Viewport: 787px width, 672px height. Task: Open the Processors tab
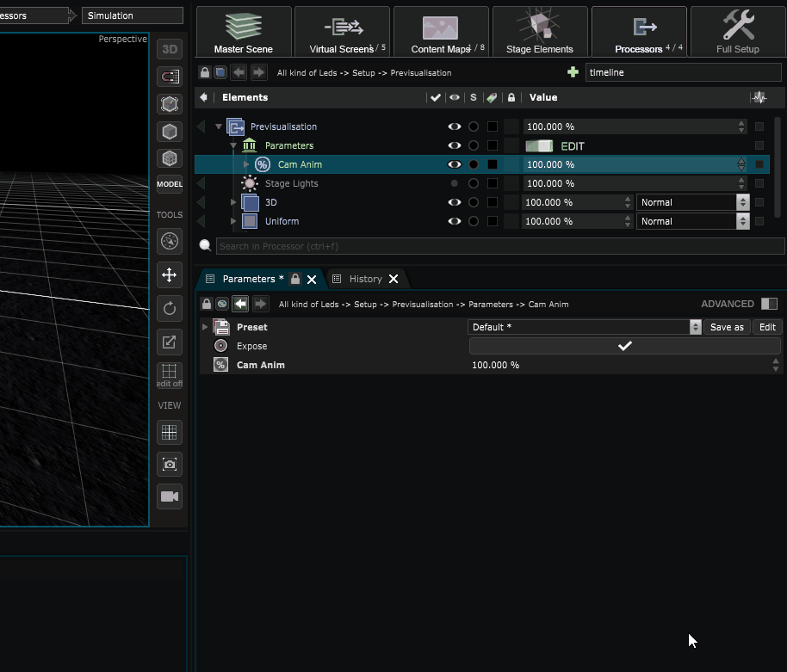coord(639,32)
